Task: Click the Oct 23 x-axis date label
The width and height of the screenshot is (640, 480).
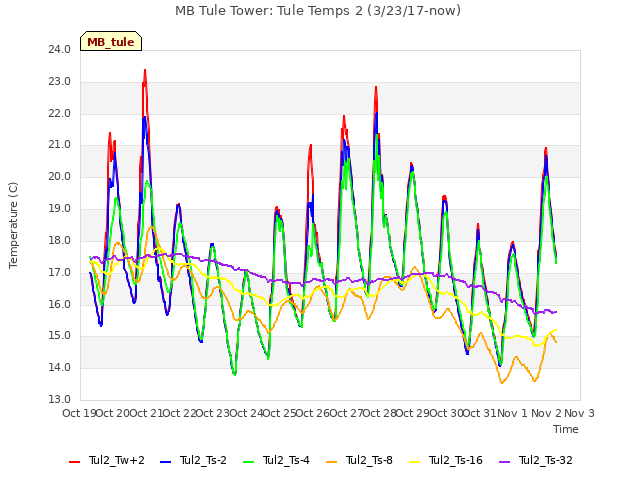Action: click(x=213, y=413)
